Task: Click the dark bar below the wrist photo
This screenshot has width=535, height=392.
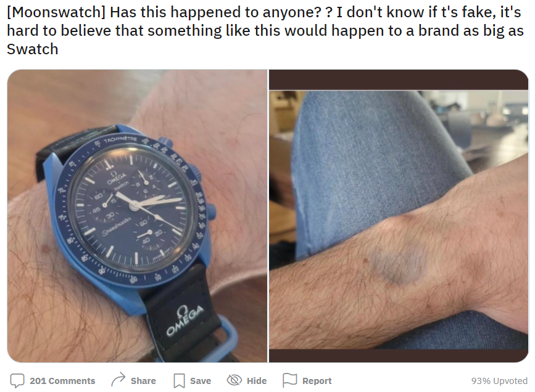Action: [399, 356]
